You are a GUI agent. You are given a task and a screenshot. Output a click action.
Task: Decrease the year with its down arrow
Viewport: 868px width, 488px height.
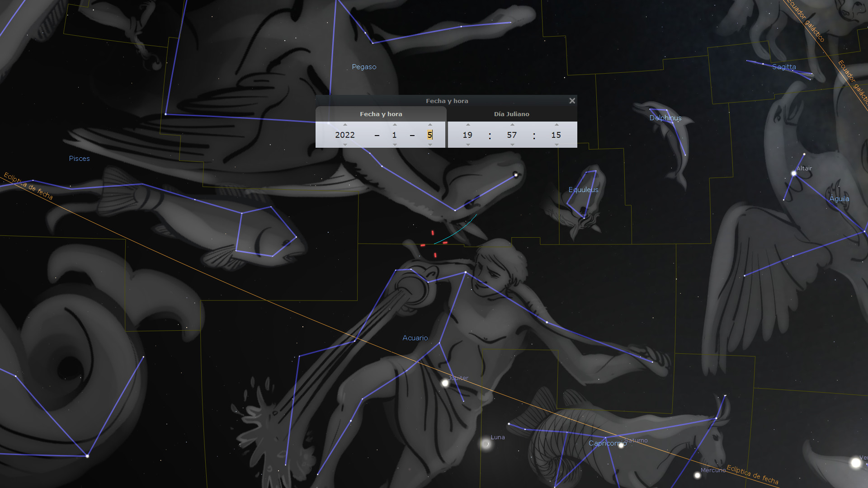point(345,145)
